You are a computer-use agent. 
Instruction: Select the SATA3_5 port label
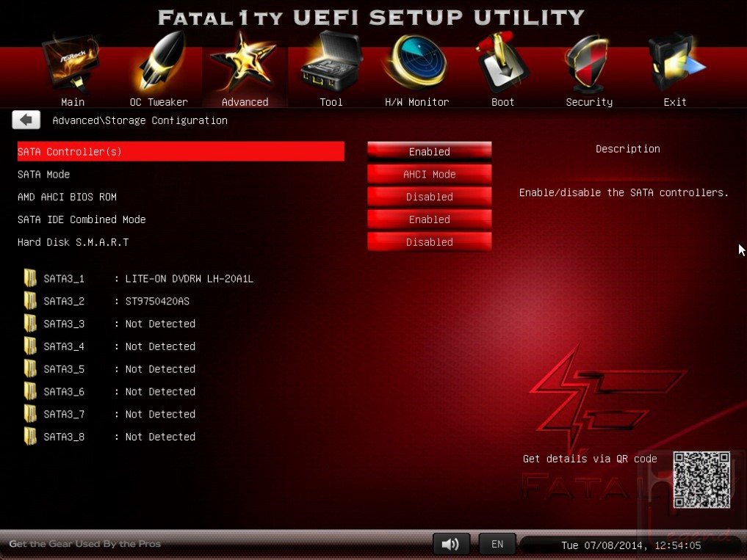click(64, 369)
